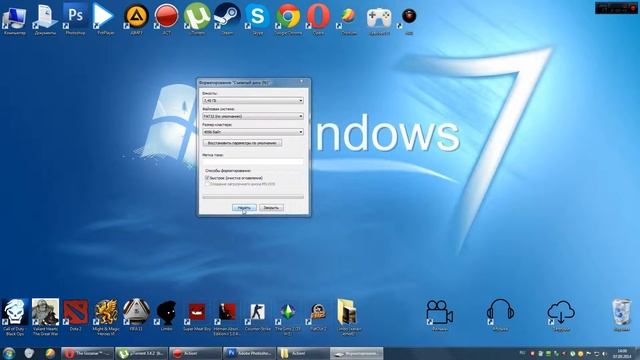Screen dimensions: 640x360
Task: Launch the Skype desktop shortcut
Action: (x=258, y=19)
